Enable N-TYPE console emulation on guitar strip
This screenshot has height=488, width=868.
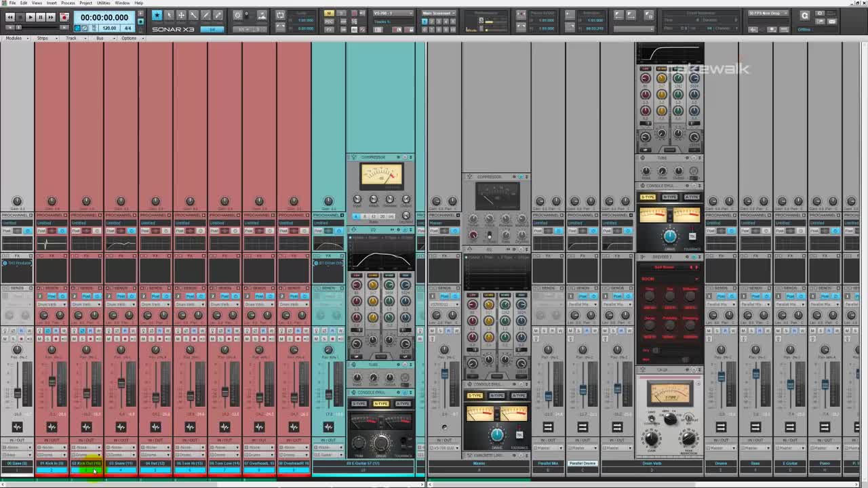coord(380,403)
